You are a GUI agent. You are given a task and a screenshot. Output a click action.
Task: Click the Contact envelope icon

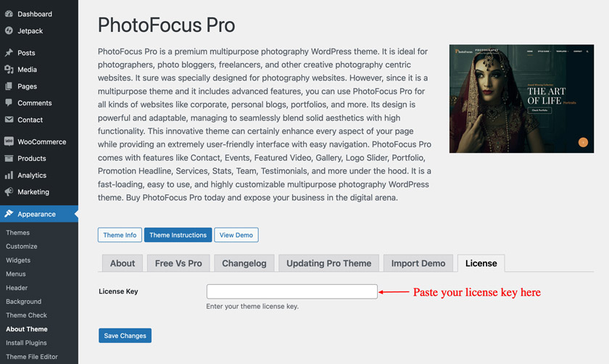point(9,120)
